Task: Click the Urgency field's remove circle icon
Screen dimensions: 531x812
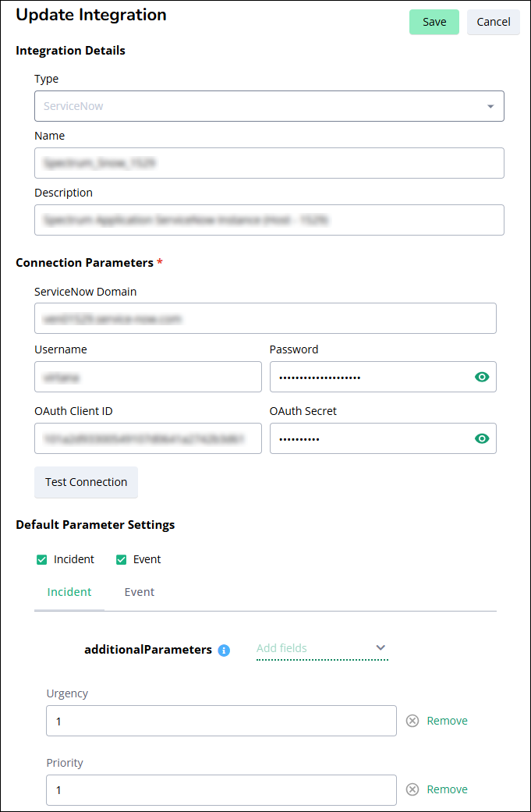Action: coord(412,721)
